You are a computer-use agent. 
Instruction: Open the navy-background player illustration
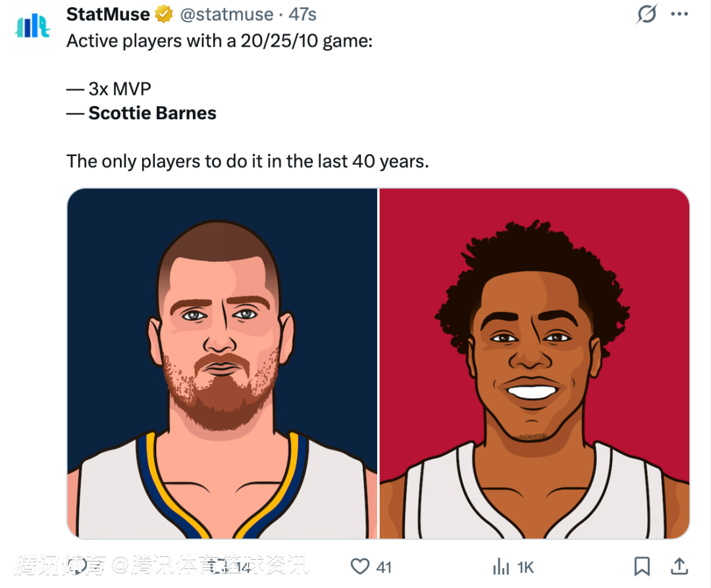[222, 363]
